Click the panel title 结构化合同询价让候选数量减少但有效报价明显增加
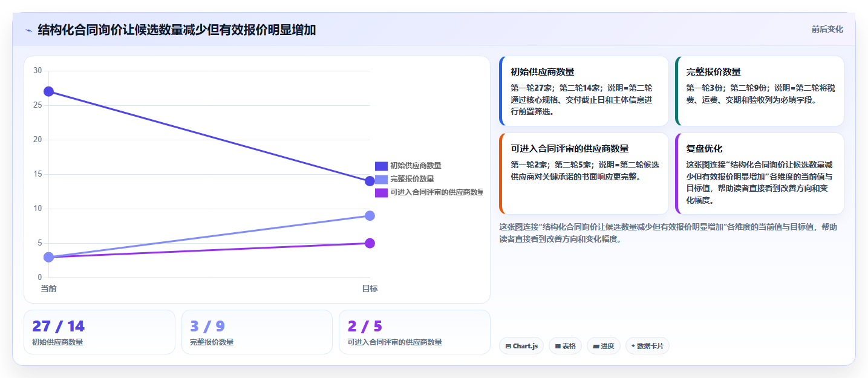 coord(177,30)
